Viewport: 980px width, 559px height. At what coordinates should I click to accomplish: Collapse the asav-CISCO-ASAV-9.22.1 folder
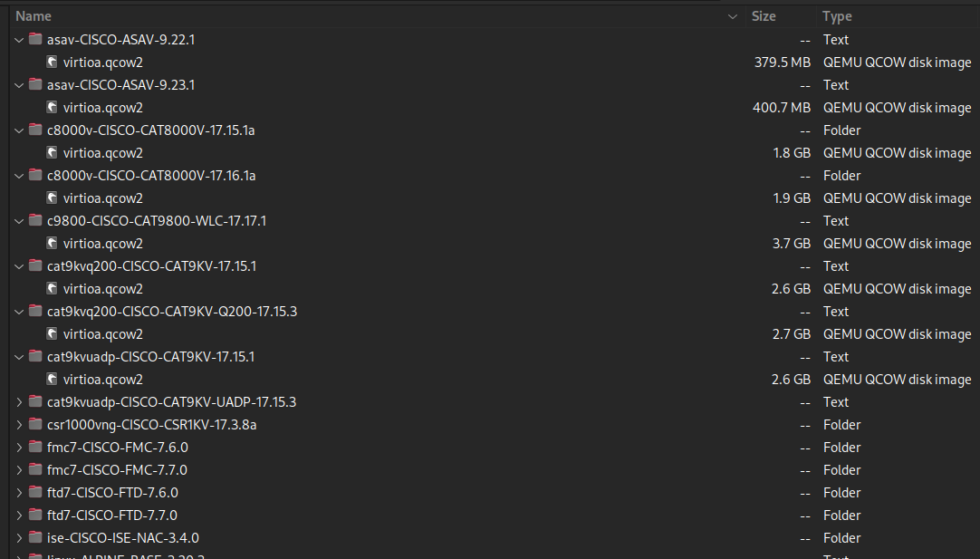pos(19,40)
